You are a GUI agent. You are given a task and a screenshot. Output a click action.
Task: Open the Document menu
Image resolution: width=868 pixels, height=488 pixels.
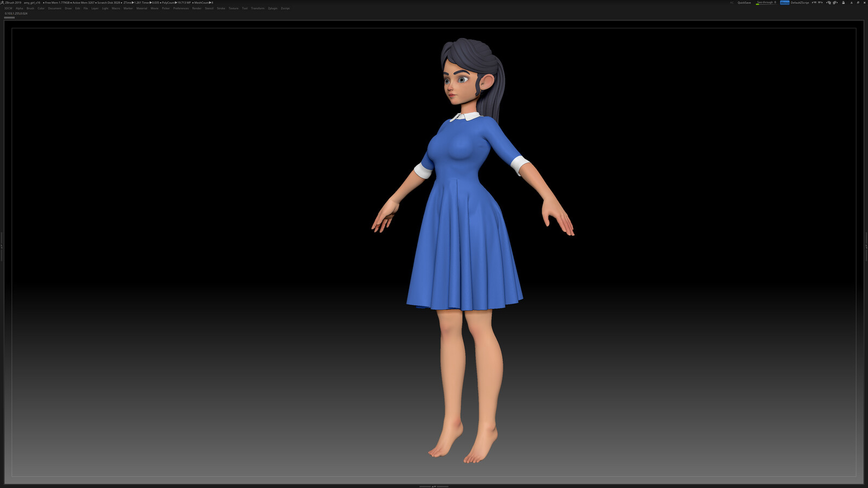click(x=55, y=8)
